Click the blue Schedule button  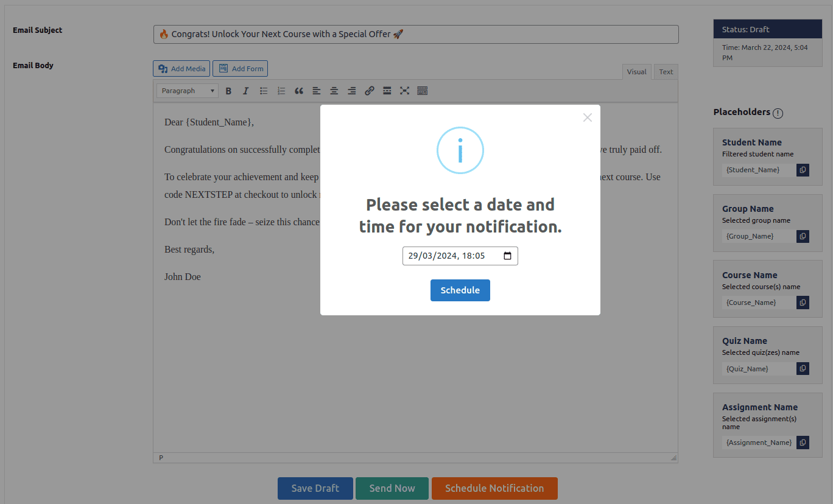click(x=460, y=290)
